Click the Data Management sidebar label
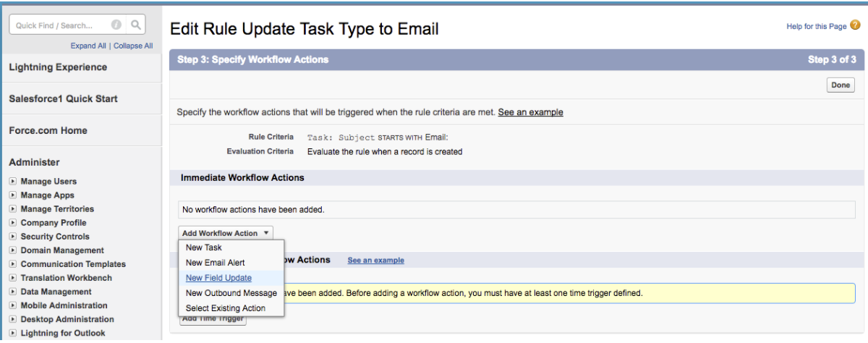 pyautogui.click(x=56, y=292)
